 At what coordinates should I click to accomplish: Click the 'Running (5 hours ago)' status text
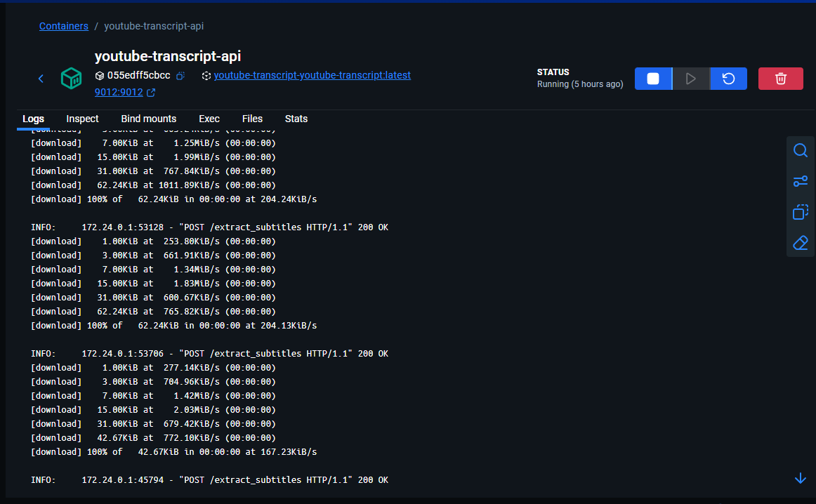580,84
